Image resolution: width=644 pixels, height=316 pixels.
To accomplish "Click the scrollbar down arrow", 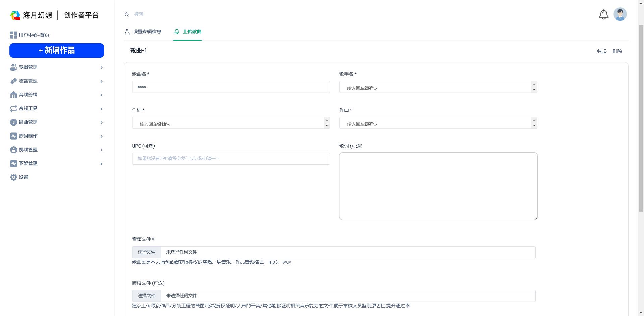I will [x=641, y=313].
